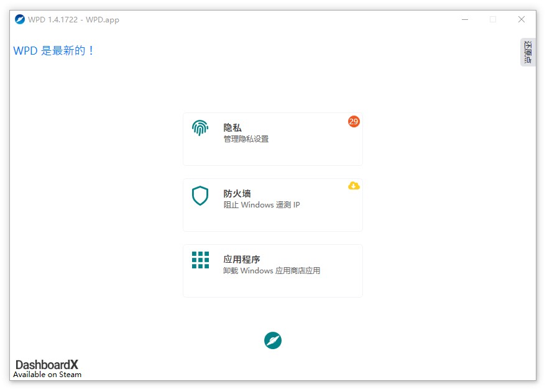
Task: Click the 管理隐私设置 description text
Action: tap(246, 139)
